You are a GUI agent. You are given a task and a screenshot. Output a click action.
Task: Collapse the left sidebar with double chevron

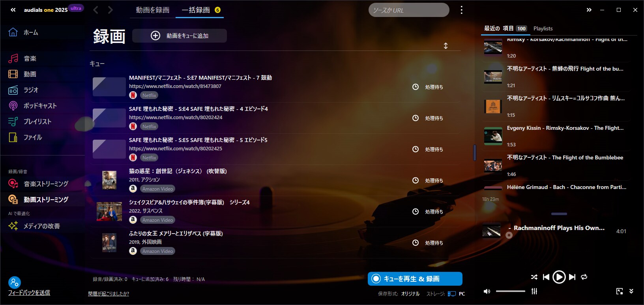13,10
